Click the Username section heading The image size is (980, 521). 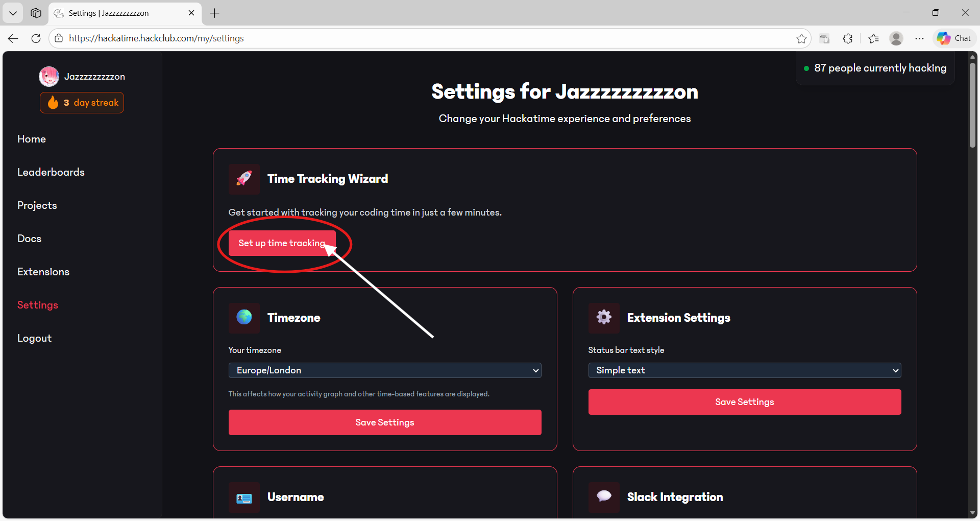pyautogui.click(x=296, y=498)
